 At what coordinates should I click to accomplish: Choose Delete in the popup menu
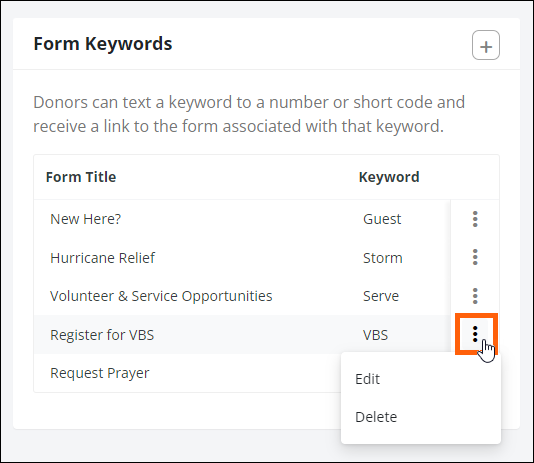tap(376, 417)
